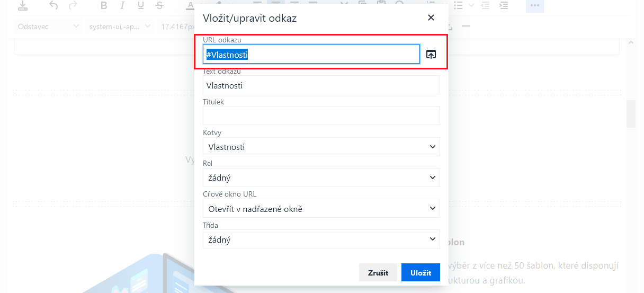Open the three-dots more toolbar options
The image size is (644, 293).
534,6
